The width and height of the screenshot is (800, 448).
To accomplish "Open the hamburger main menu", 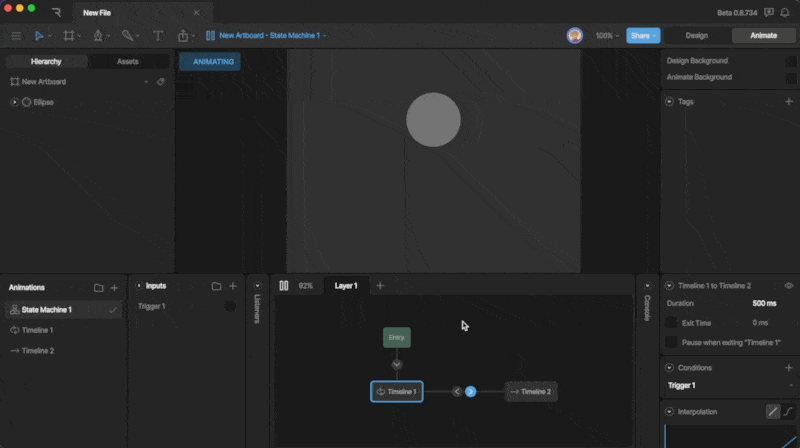I will [16, 36].
